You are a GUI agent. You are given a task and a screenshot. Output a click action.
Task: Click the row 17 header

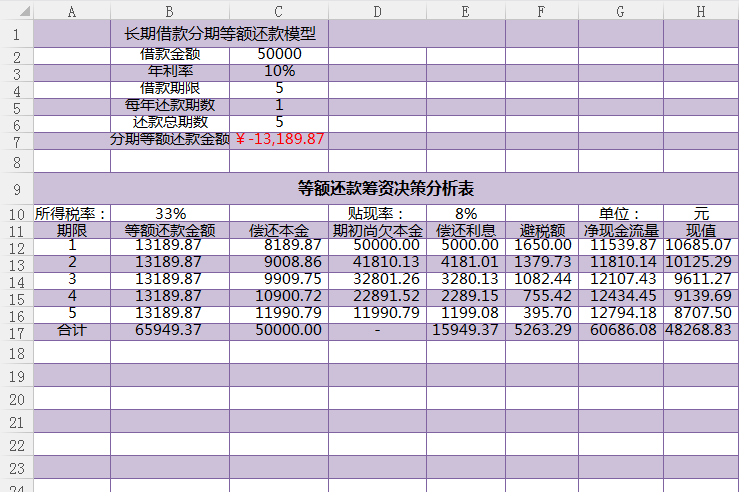pos(16,331)
